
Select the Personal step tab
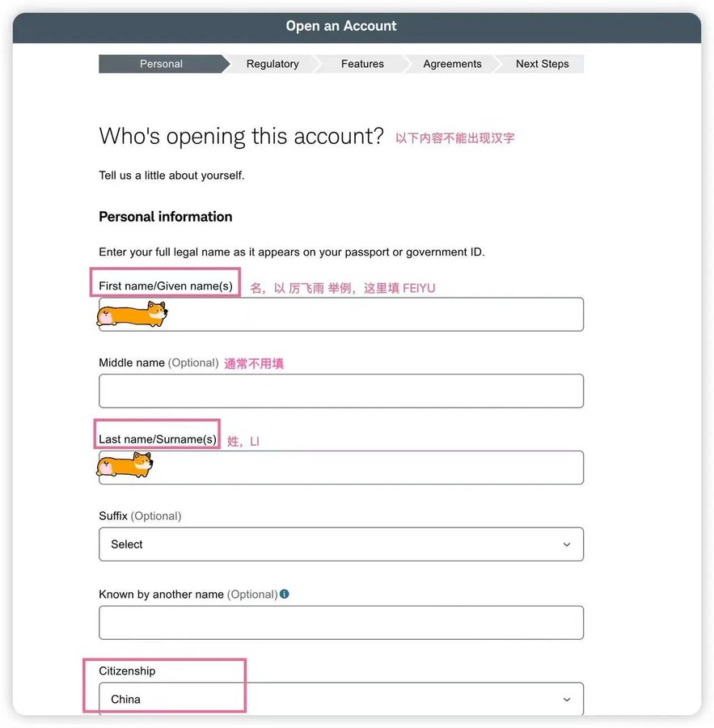click(x=161, y=64)
